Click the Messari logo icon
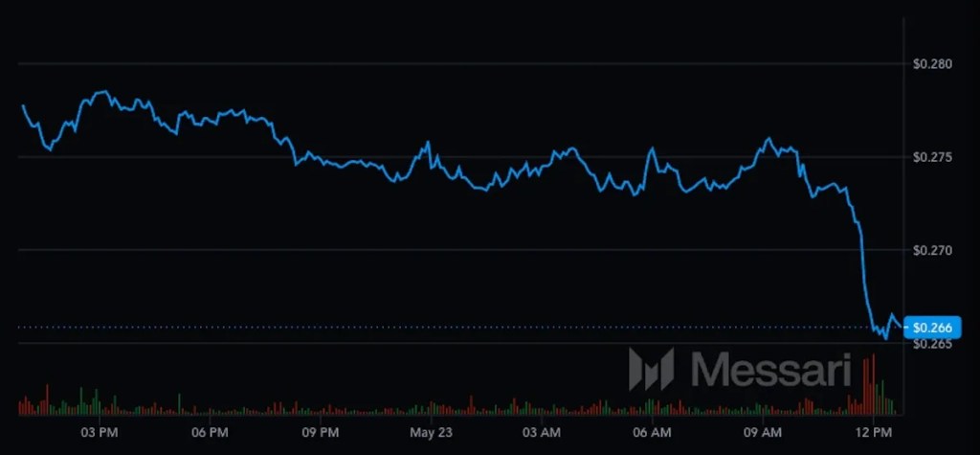Image resolution: width=980 pixels, height=455 pixels. pyautogui.click(x=651, y=369)
